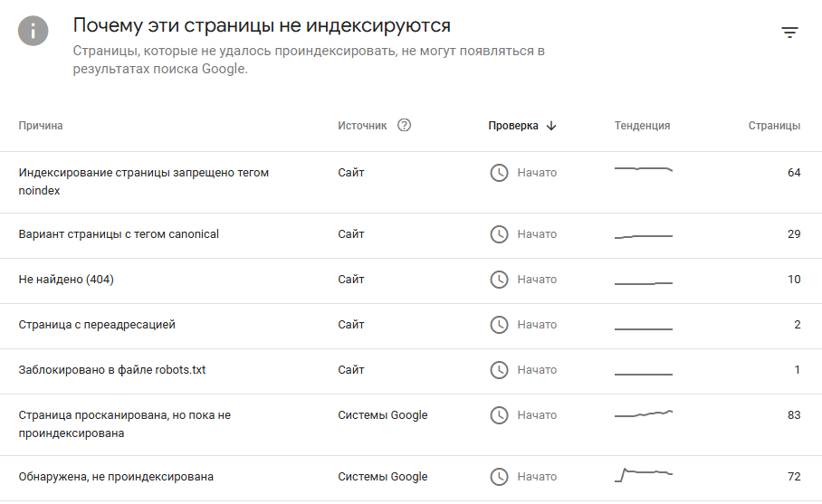Open the Не найдено (404) row
The height and width of the screenshot is (504, 822).
(x=66, y=280)
